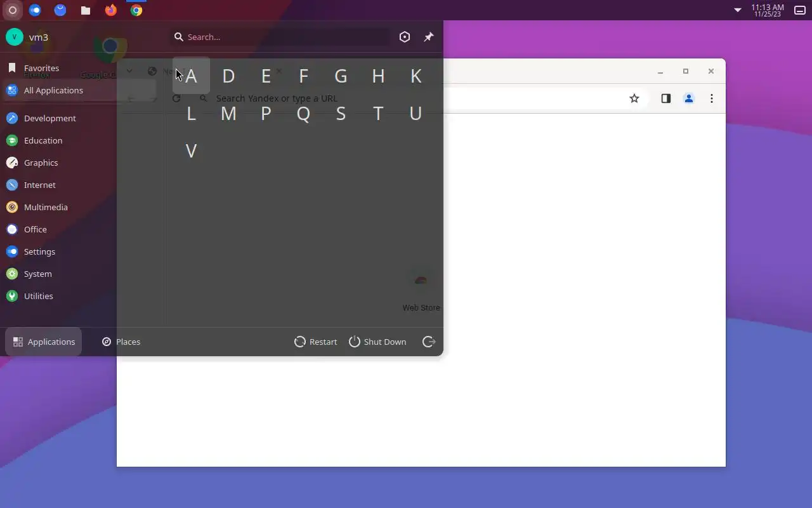Pin the application launcher open
This screenshot has height=508, width=812.
pyautogui.click(x=429, y=37)
